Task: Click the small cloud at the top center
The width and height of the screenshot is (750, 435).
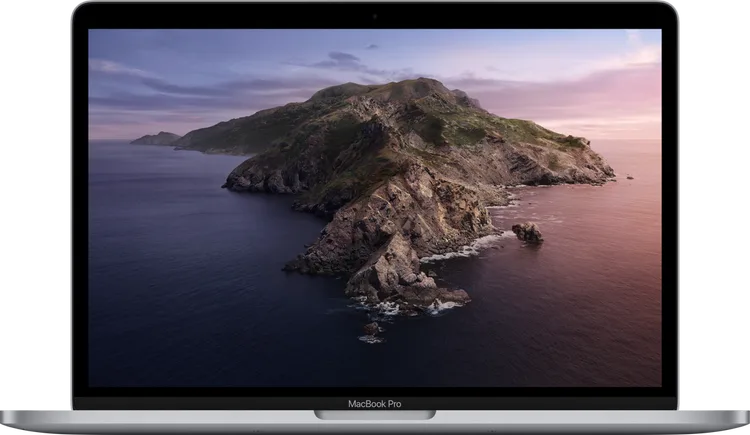Action: pyautogui.click(x=372, y=46)
